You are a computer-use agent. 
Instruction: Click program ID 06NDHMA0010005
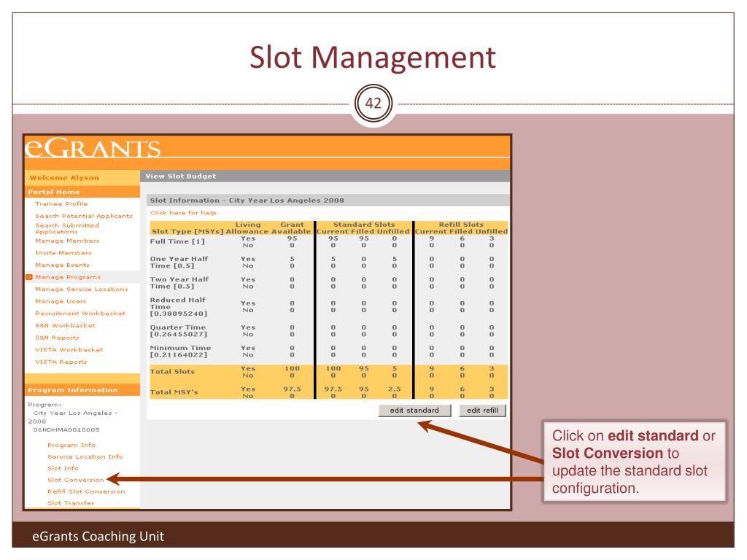click(66, 429)
